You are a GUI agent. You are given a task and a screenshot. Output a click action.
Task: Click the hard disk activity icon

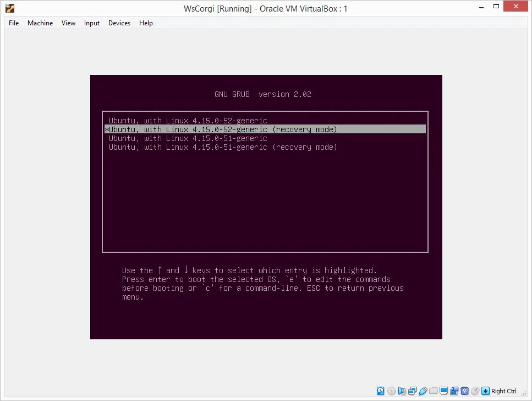(380, 391)
